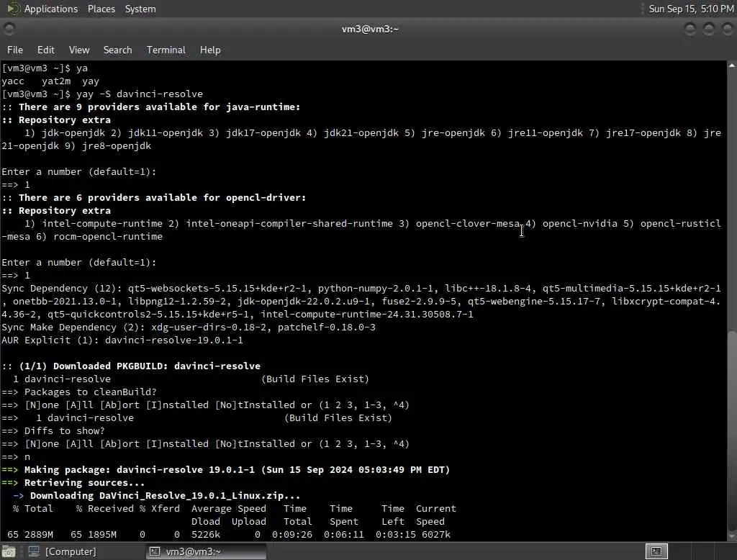Image resolution: width=737 pixels, height=560 pixels.
Task: Click the window menu icon on title bar
Action: [x=9, y=30]
